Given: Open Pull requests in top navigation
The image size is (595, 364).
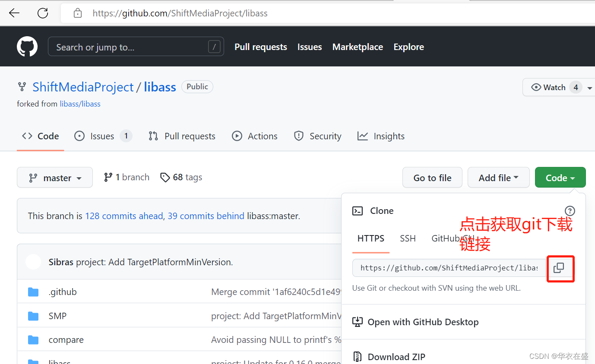Looking at the screenshot, I should [261, 47].
